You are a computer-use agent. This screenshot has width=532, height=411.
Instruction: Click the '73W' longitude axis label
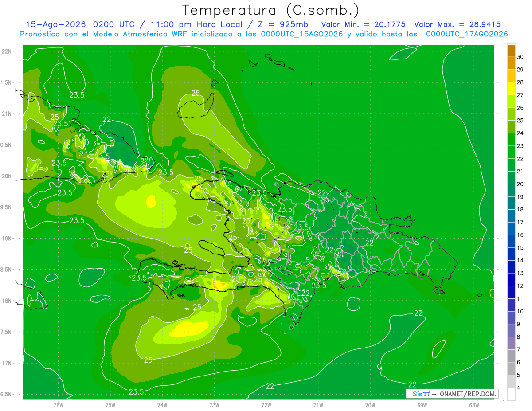tap(214, 405)
